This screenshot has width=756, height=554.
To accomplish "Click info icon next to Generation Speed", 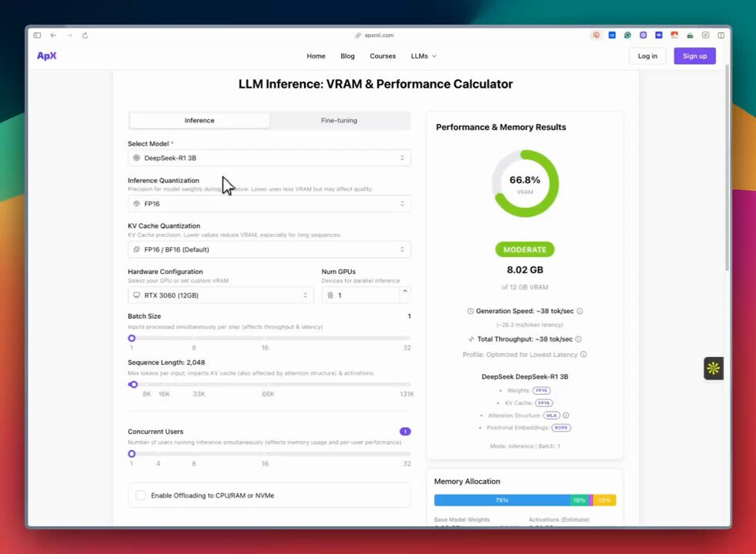I will pyautogui.click(x=580, y=311).
